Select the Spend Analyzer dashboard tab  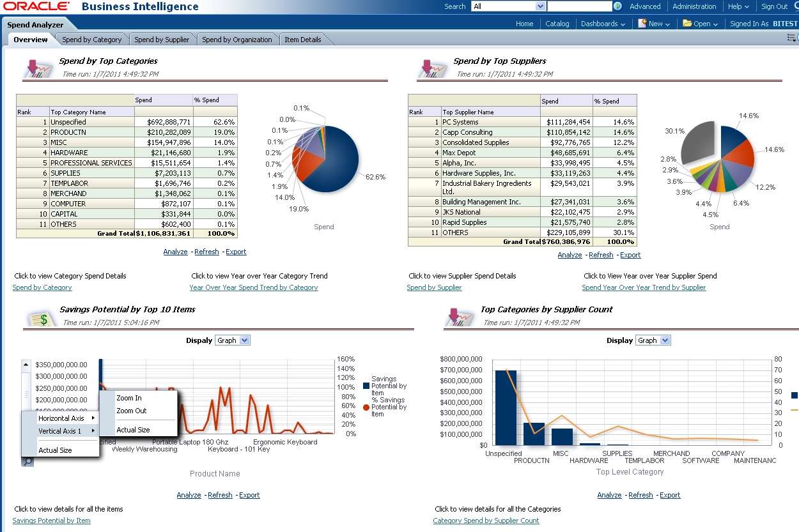35,25
